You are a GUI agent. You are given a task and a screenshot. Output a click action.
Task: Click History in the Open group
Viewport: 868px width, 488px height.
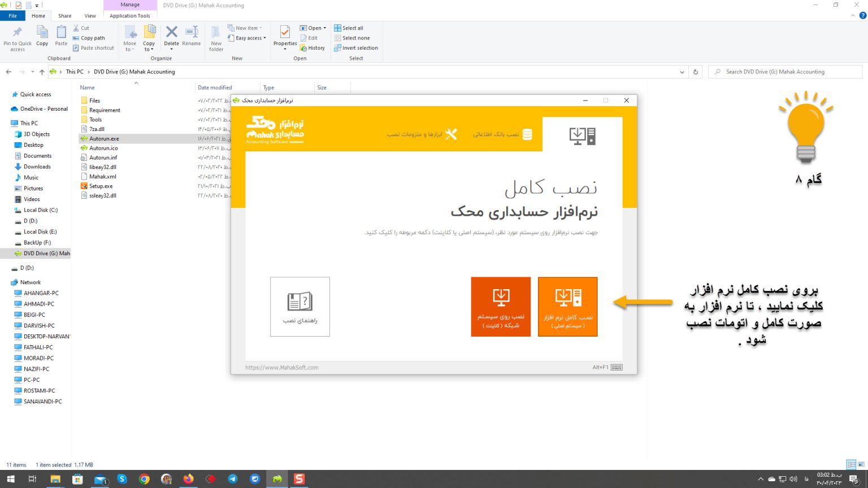click(313, 48)
